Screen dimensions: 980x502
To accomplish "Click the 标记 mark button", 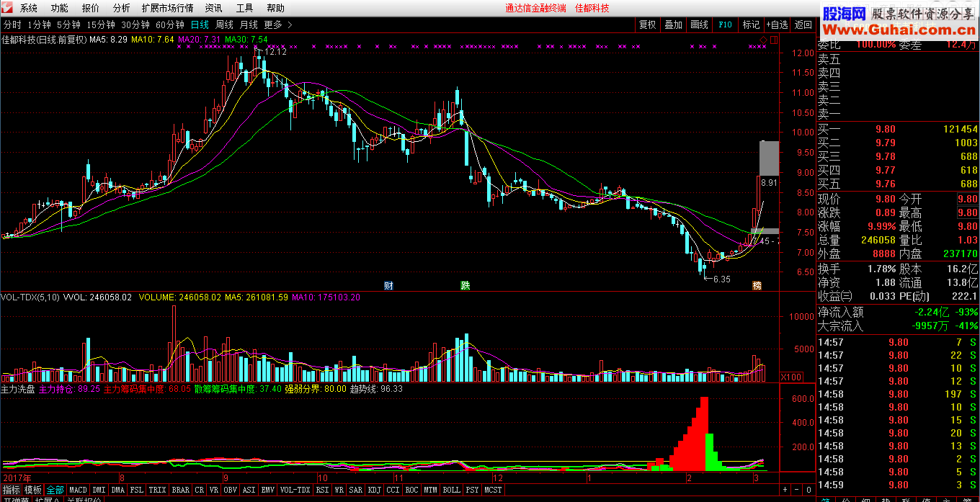I will click(751, 24).
